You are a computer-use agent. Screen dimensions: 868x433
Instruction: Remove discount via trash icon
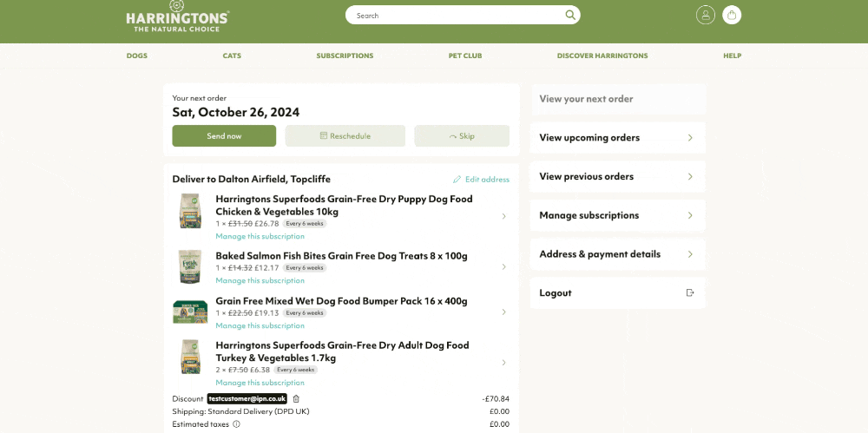[x=296, y=398]
